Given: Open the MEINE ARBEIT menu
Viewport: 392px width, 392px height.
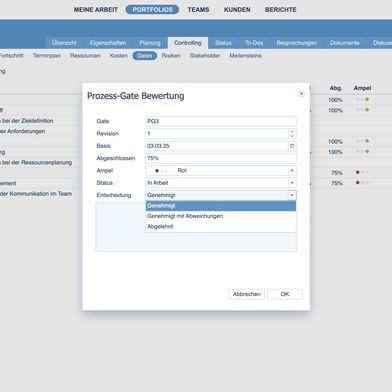Looking at the screenshot, I should [96, 10].
